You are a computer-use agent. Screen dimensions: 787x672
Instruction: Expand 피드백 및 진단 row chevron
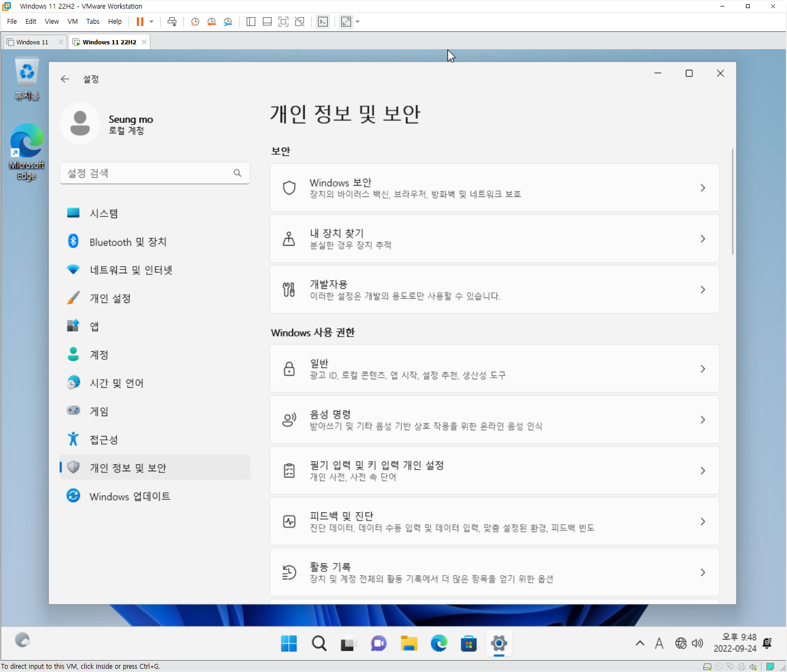(x=703, y=522)
